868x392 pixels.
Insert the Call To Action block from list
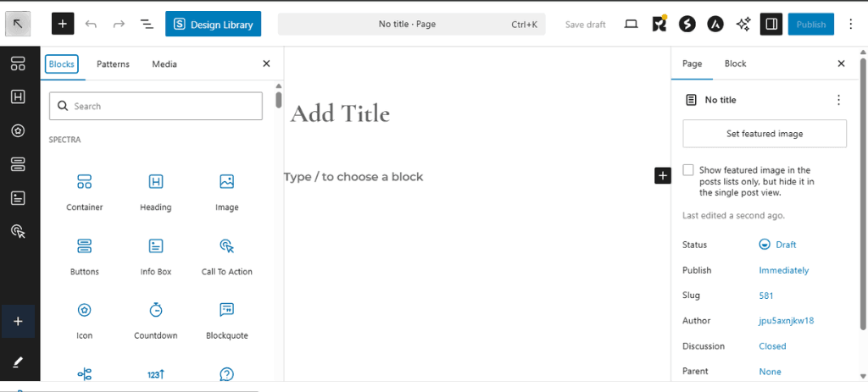pyautogui.click(x=227, y=257)
